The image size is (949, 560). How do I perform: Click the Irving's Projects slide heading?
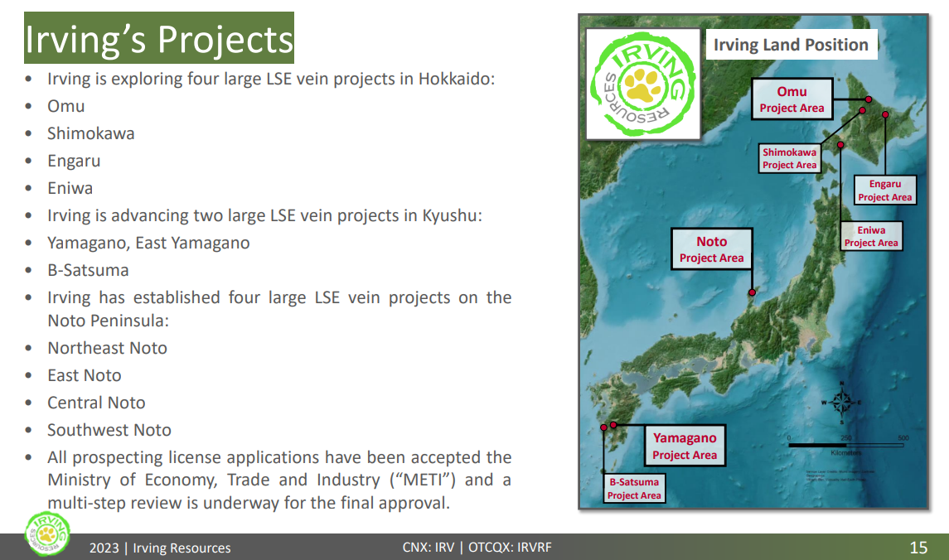tap(159, 37)
